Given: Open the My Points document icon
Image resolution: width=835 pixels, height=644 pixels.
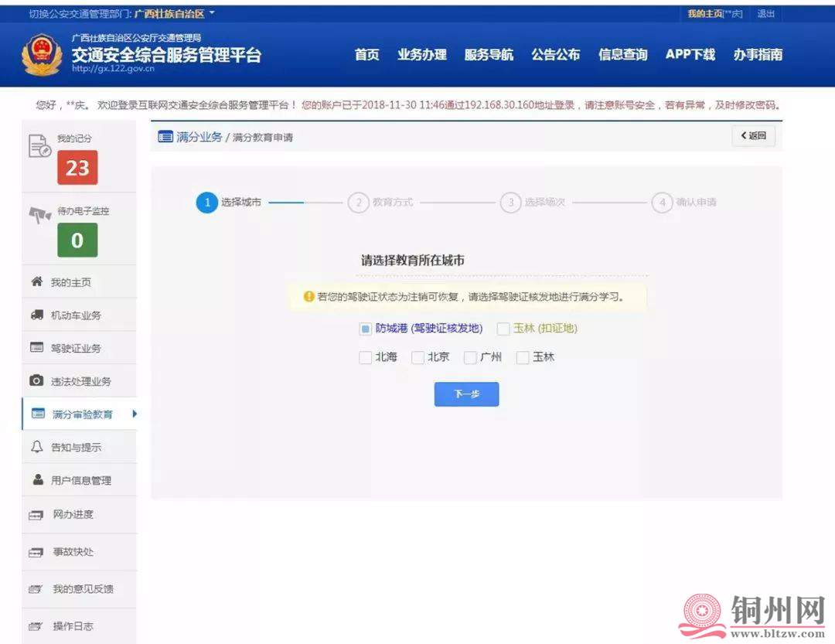Looking at the screenshot, I should coord(39,146).
